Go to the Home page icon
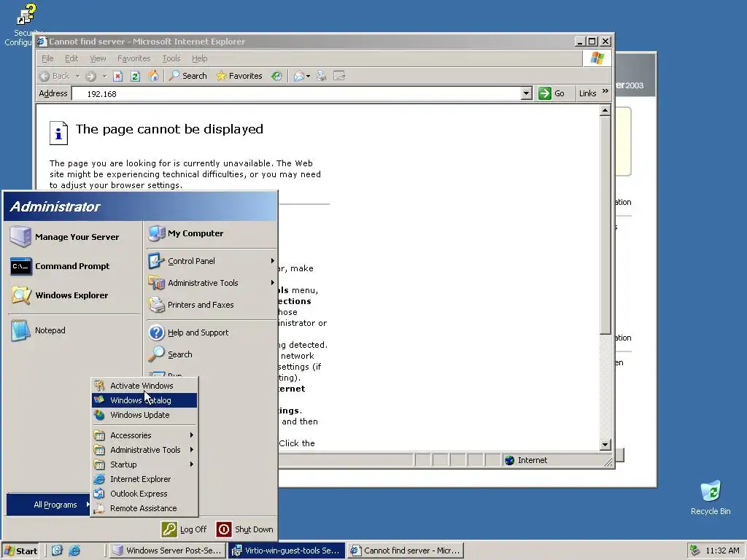 pyautogui.click(x=153, y=76)
